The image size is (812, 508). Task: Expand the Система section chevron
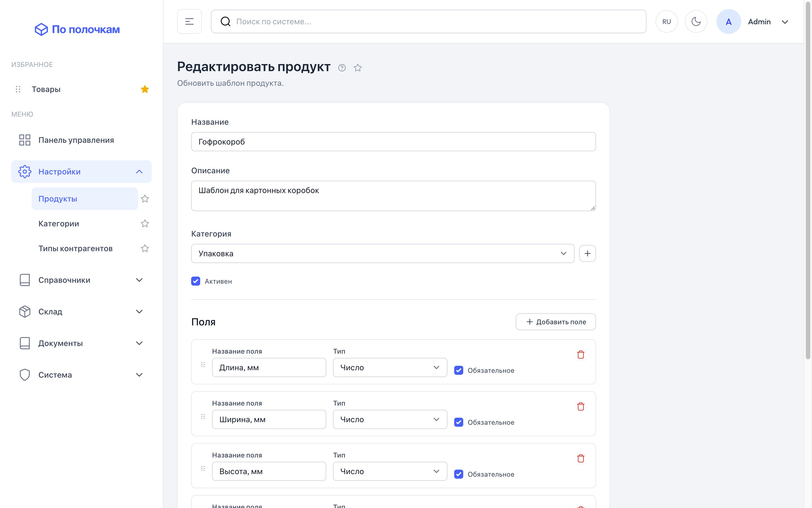(139, 375)
